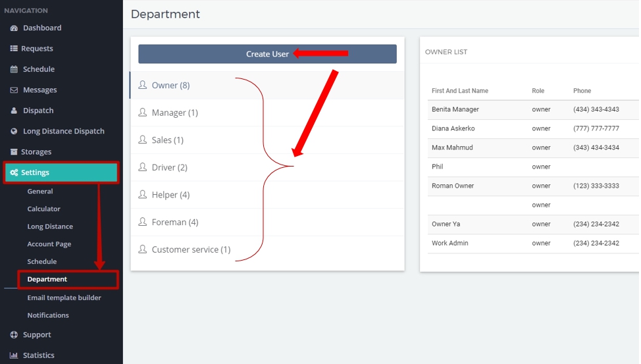Click the Phone column header
The width and height of the screenshot is (641, 364).
[x=582, y=91]
